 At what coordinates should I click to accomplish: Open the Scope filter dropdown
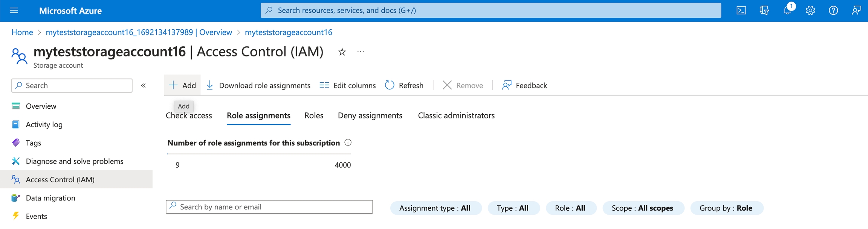tap(643, 208)
